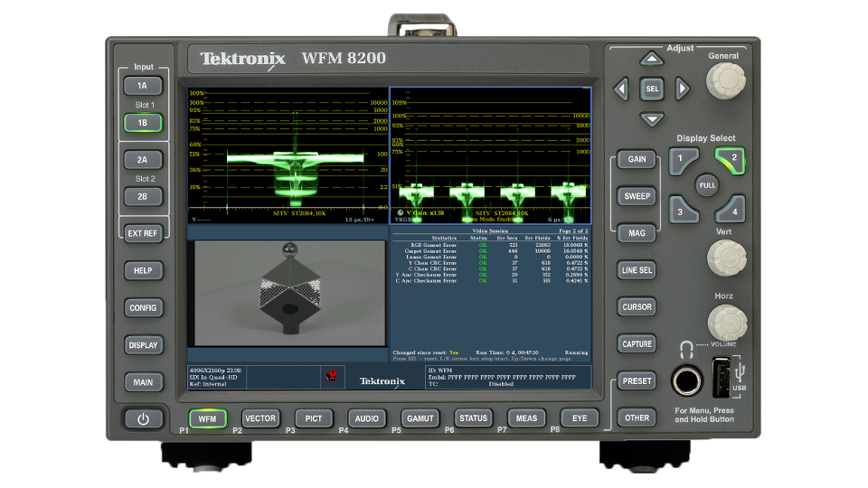Click the 'Luma Gamut Error' row

pyautogui.click(x=490, y=257)
